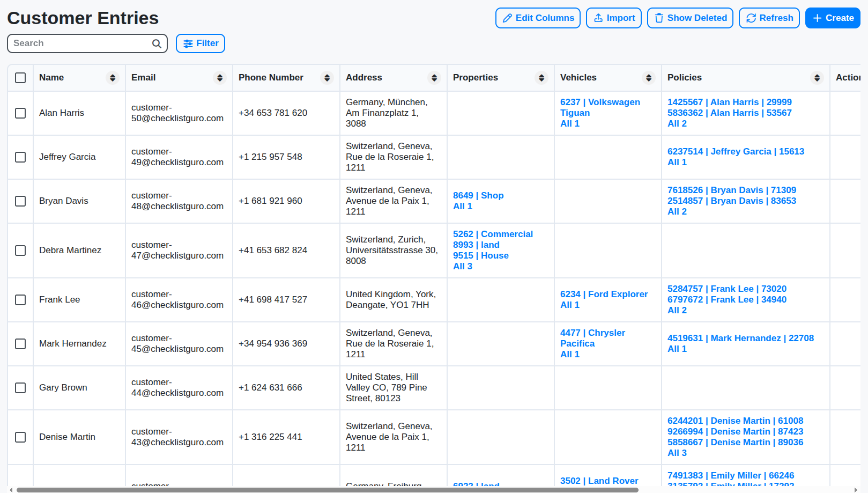Select the Show Deleted trash icon
This screenshot has width=868, height=493.
pos(659,18)
